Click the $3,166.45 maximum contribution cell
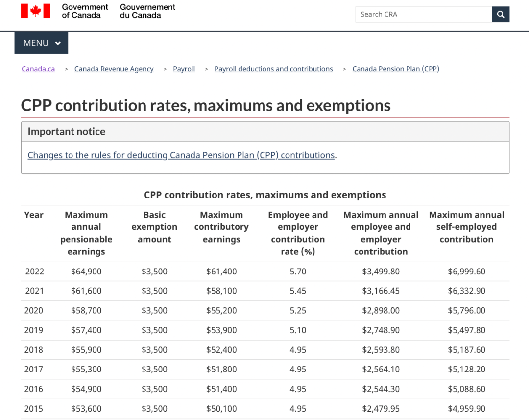 pyautogui.click(x=381, y=291)
